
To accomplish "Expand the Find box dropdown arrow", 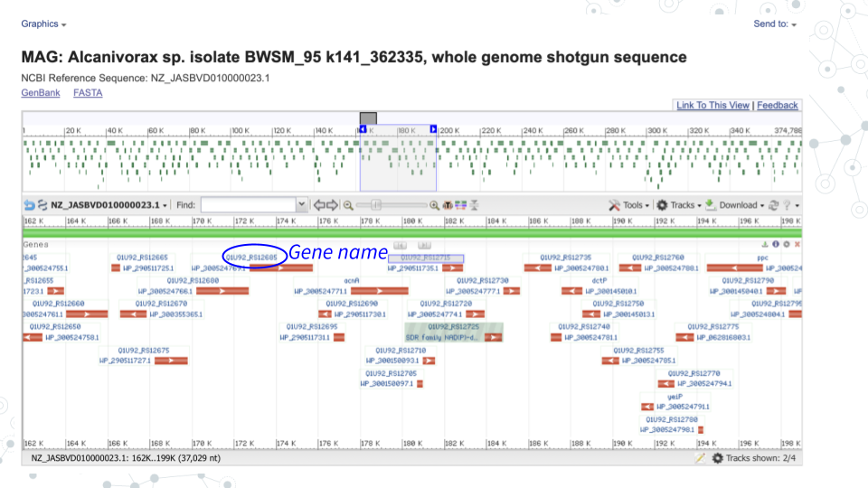I will point(302,205).
